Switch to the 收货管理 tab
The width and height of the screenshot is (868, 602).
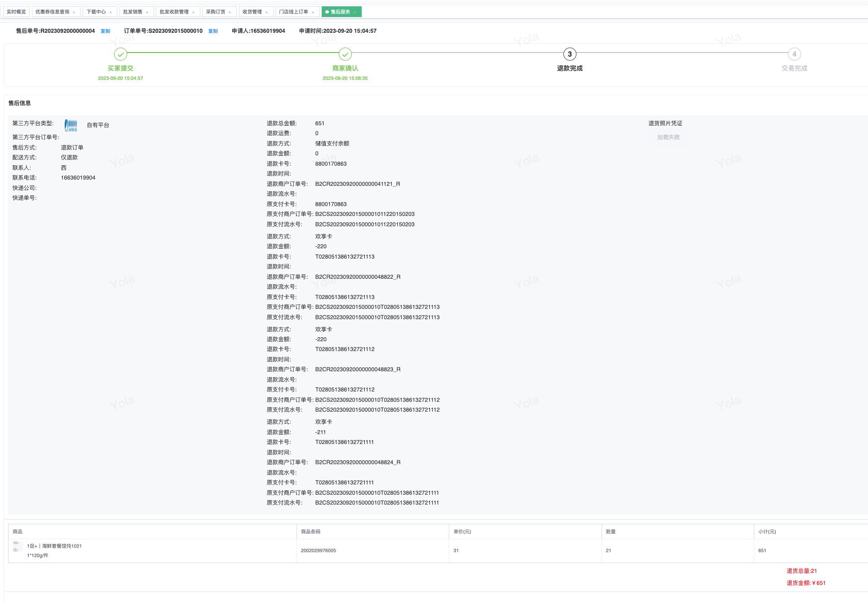pyautogui.click(x=252, y=12)
